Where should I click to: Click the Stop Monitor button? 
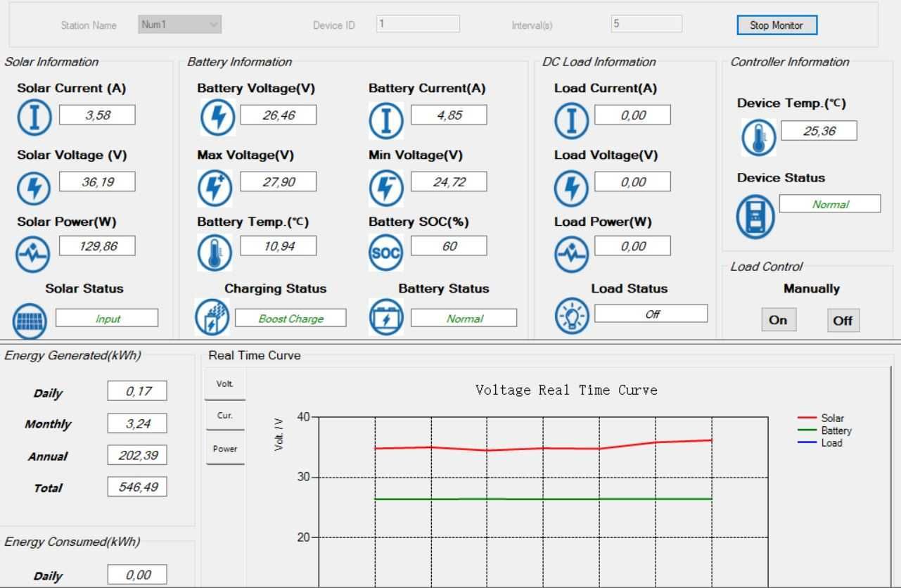pos(777,25)
